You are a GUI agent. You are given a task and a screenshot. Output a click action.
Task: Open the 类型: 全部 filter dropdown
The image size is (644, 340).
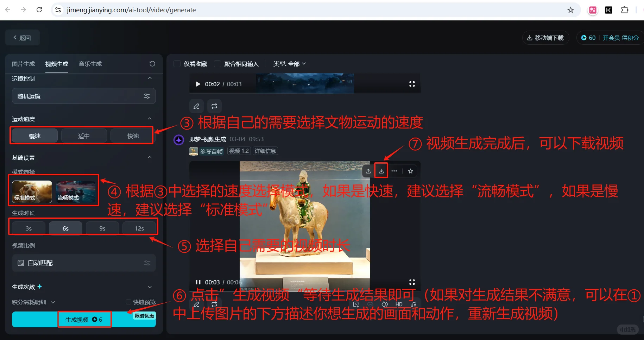(x=289, y=64)
